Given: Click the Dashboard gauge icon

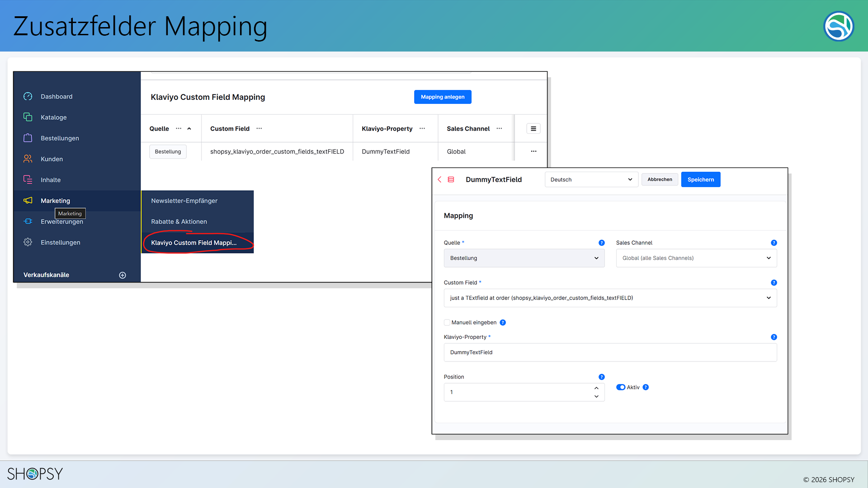Looking at the screenshot, I should tap(28, 96).
